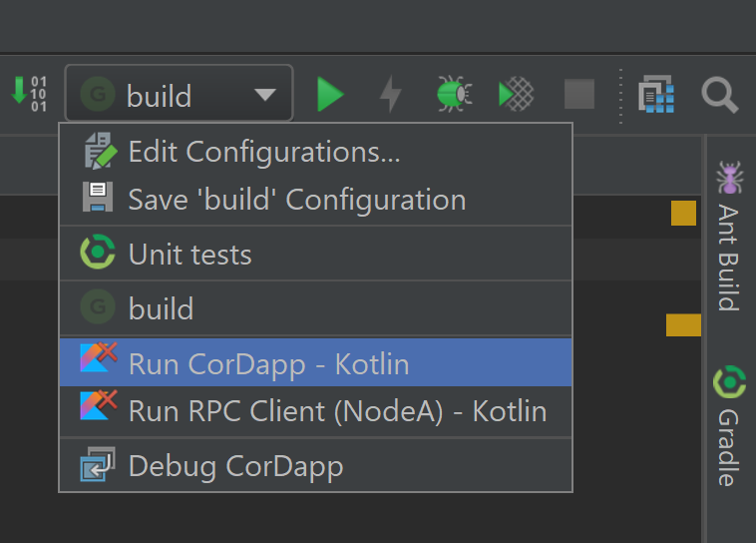The image size is (756, 543).
Task: Click the gray Stop square button
Action: point(579,94)
